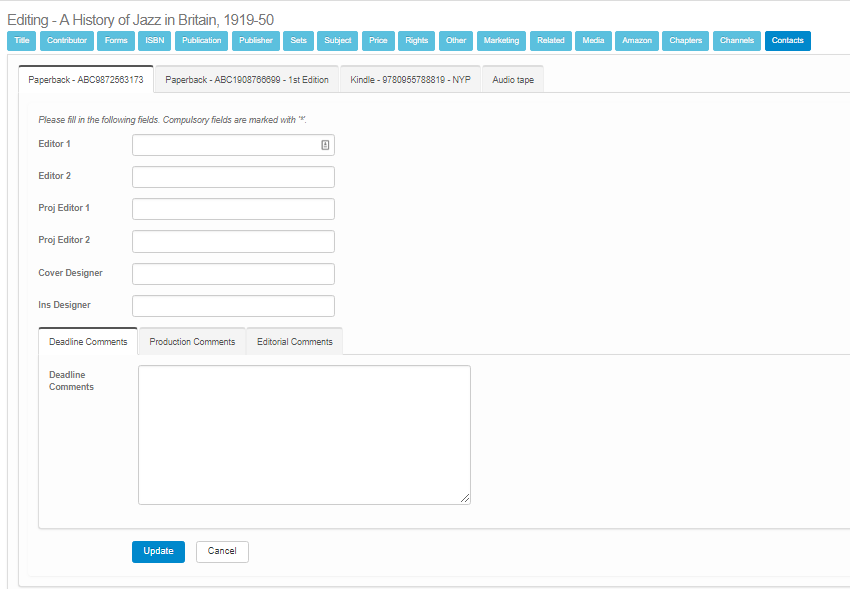Open the Chapters section

pyautogui.click(x=686, y=41)
